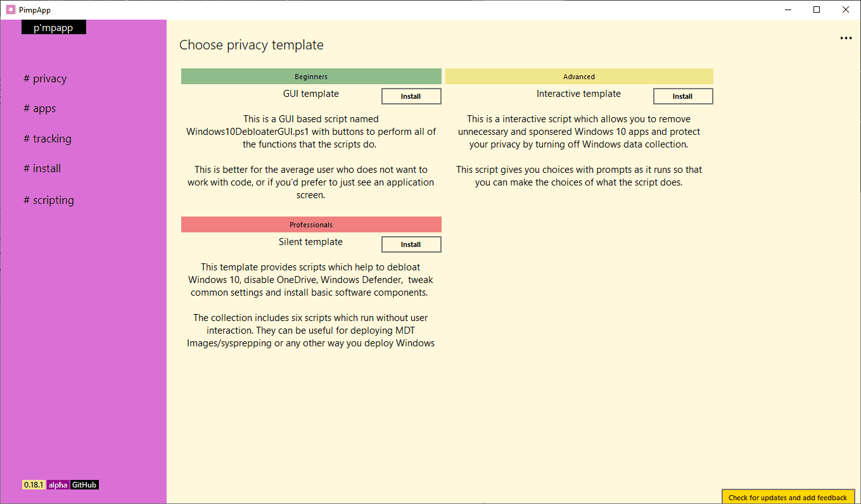This screenshot has height=504, width=861.
Task: Click the Windows10DebloaterGUI.ps1 script mention
Action: pyautogui.click(x=246, y=131)
